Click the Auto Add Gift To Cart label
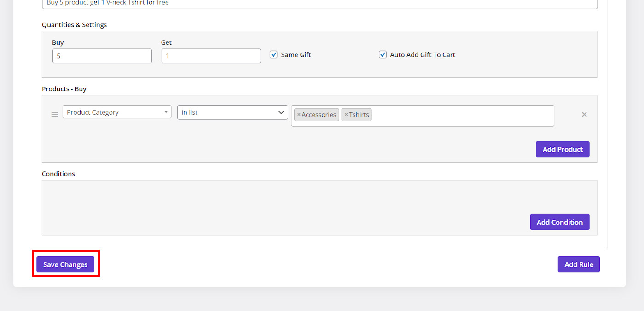The height and width of the screenshot is (311, 644). click(423, 54)
